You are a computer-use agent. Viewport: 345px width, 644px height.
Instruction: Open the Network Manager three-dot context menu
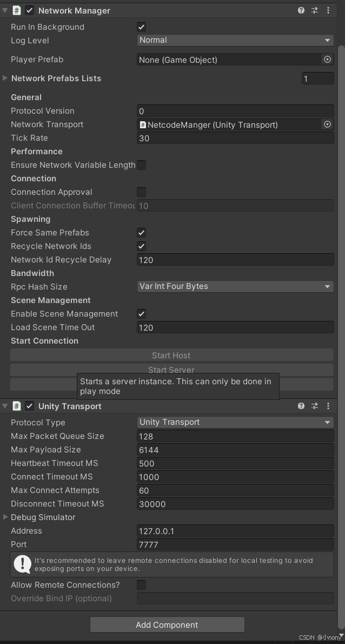328,10
